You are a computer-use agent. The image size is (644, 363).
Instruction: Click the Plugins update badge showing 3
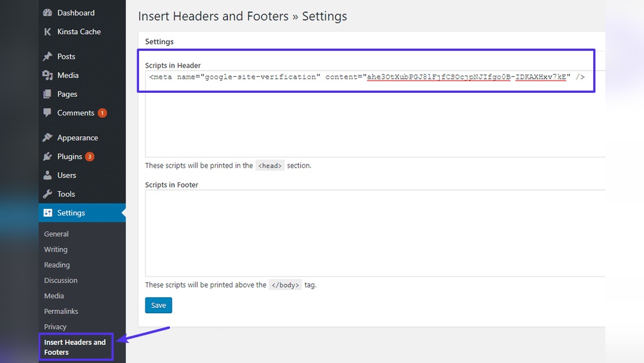pos(90,156)
